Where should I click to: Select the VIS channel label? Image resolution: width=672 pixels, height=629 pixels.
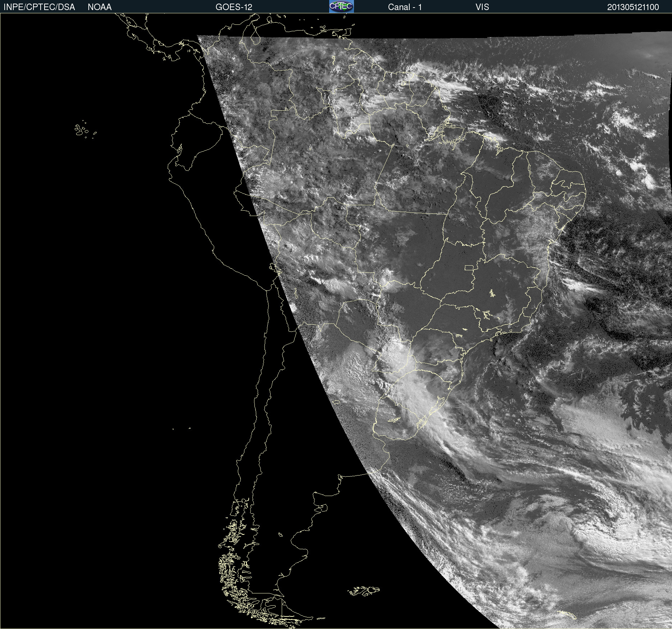[x=482, y=7]
